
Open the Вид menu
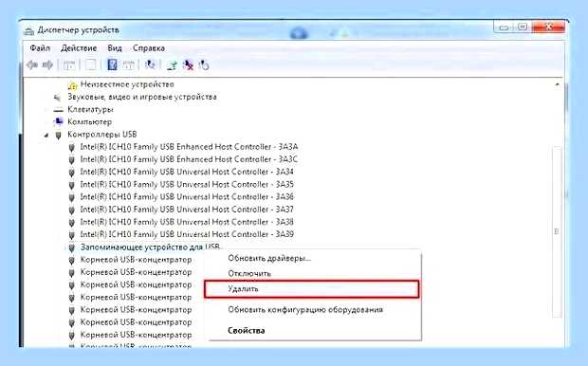click(115, 48)
